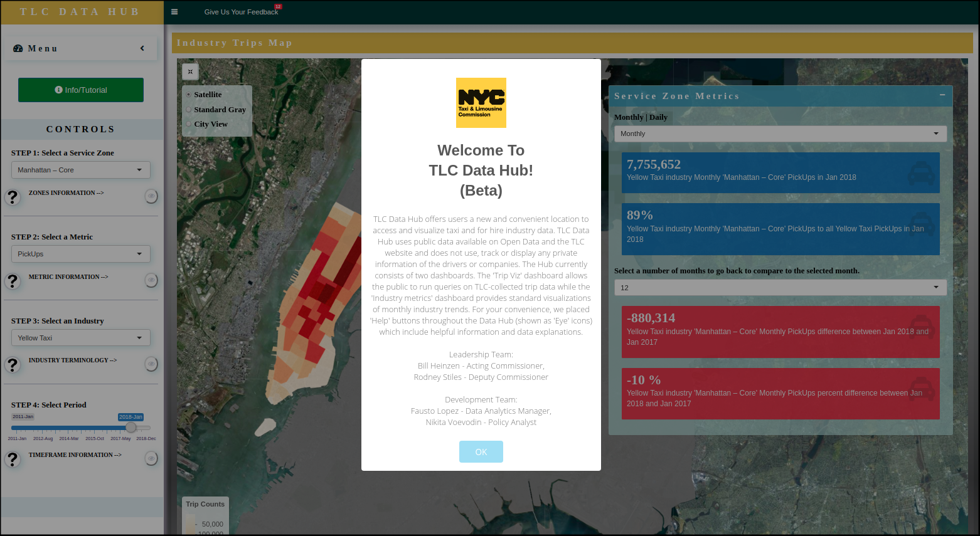Screen dimensions: 980x536
Task: Collapse the Menu with the left chevron
Action: [142, 48]
